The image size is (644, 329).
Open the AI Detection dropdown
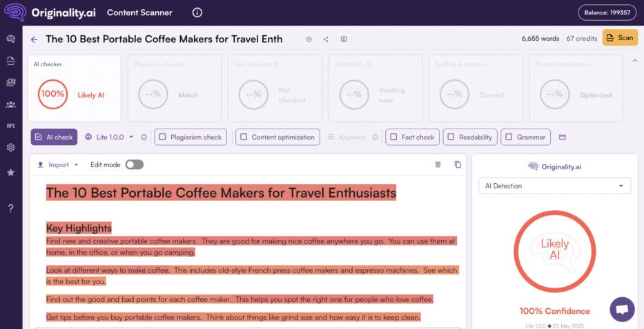click(554, 186)
